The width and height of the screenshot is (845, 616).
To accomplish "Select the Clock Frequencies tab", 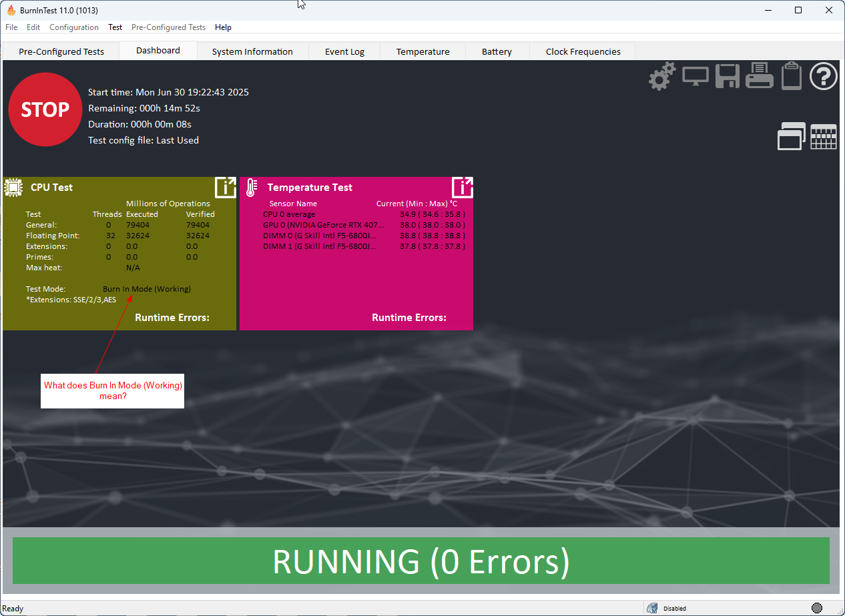I will point(583,51).
